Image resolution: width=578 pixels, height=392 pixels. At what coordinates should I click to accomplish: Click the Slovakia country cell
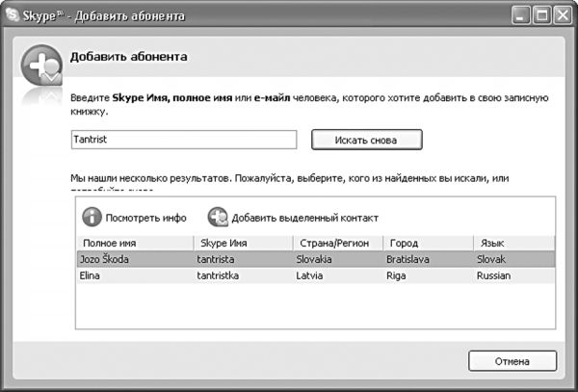314,259
